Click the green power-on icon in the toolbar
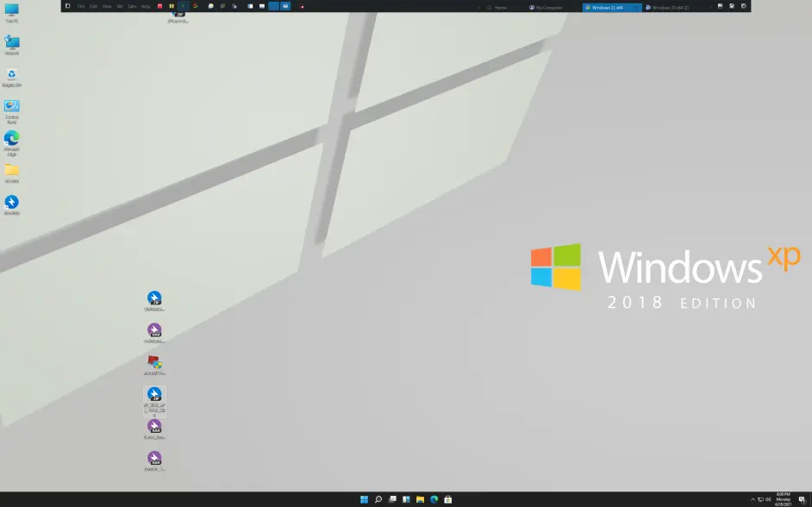The image size is (812, 507). click(x=183, y=6)
